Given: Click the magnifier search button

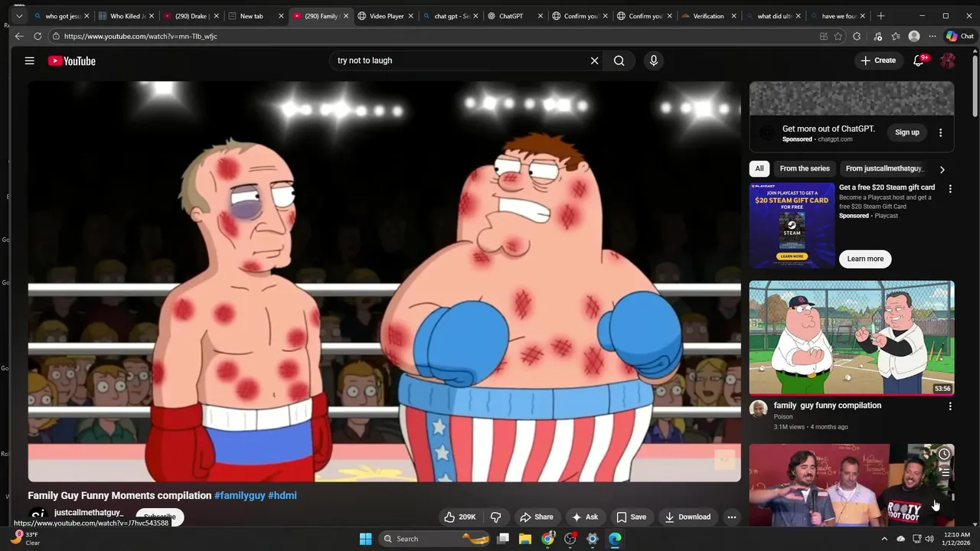Looking at the screenshot, I should [619, 60].
